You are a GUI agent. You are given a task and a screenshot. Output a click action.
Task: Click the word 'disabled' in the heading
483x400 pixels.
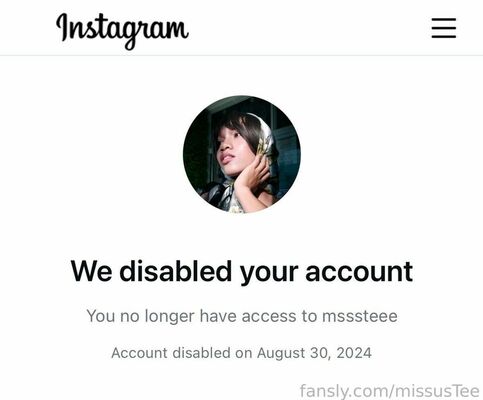pyautogui.click(x=176, y=271)
